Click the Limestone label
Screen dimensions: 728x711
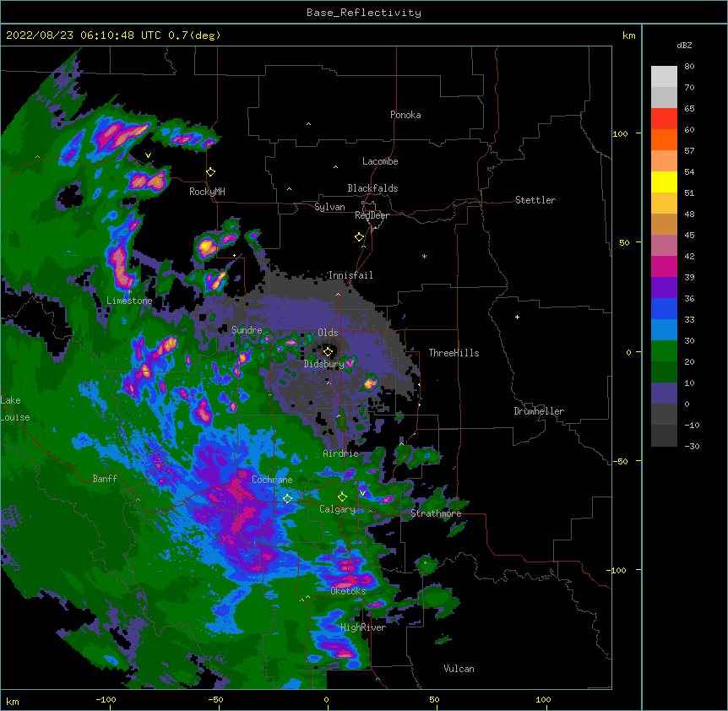click(x=129, y=301)
